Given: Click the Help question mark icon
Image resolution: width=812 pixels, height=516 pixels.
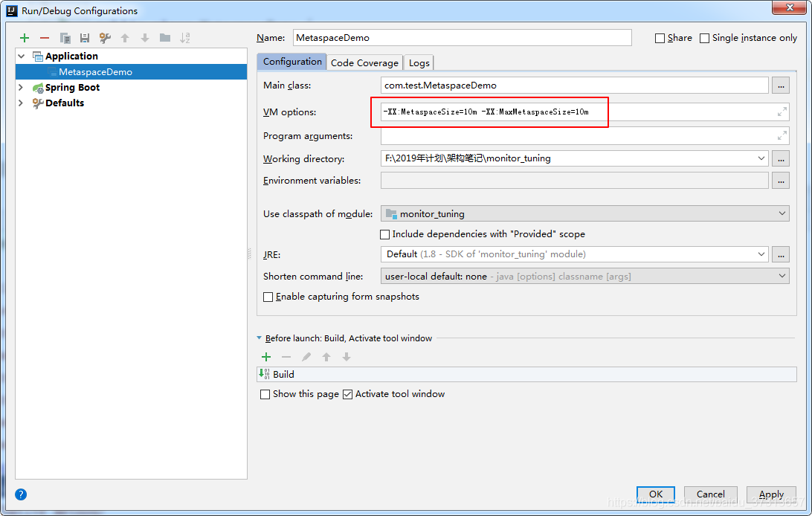Looking at the screenshot, I should [21, 494].
